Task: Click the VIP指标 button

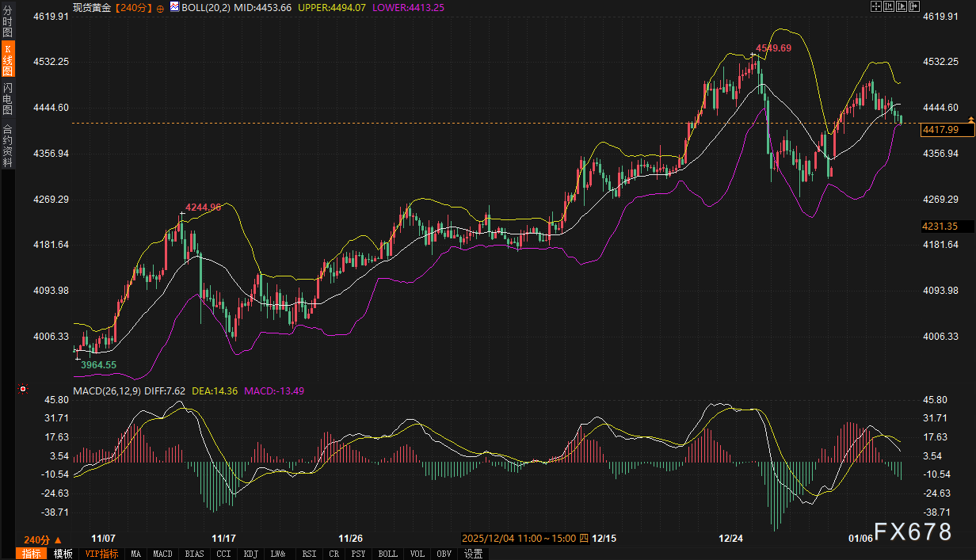Action: [x=101, y=554]
